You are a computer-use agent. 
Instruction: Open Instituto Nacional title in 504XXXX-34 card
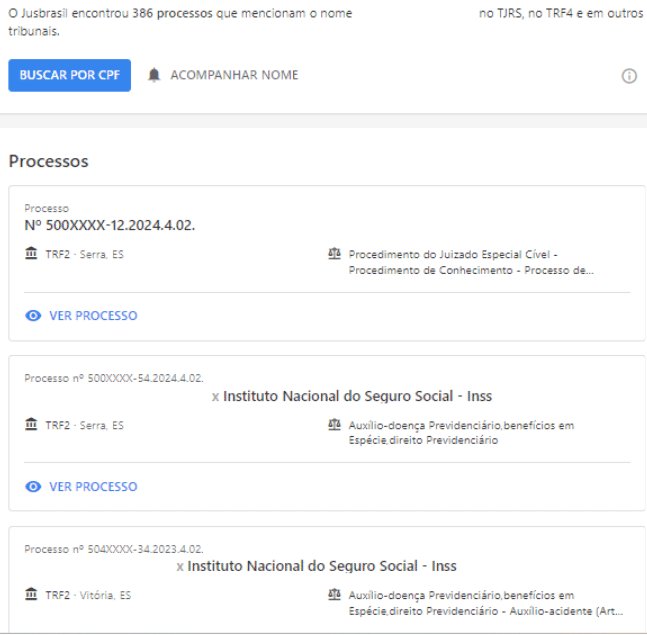pos(322,566)
